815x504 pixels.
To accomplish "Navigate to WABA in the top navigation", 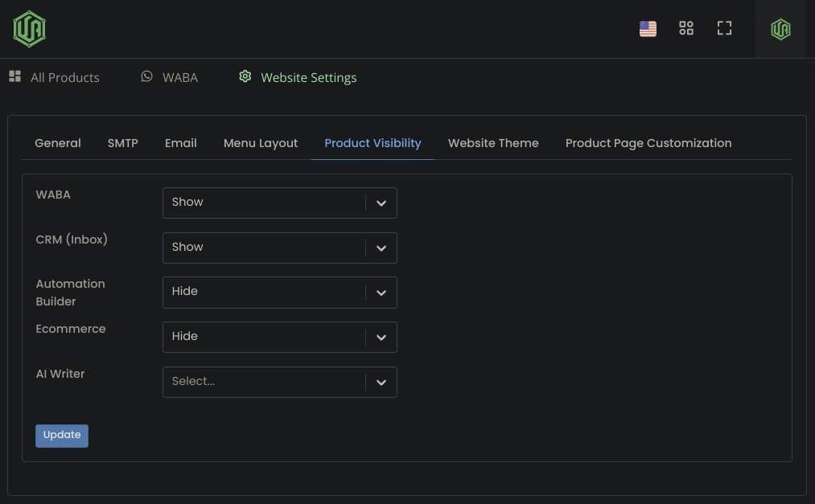I will [180, 77].
